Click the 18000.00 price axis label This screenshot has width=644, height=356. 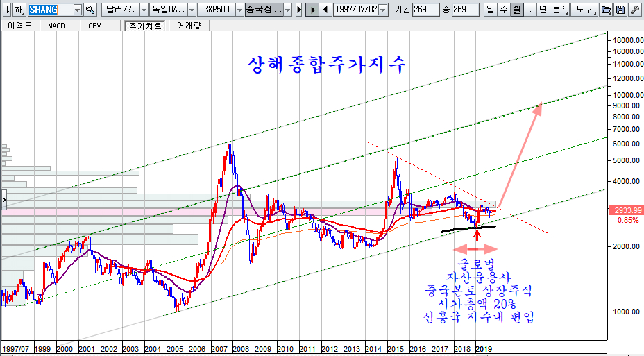point(628,40)
